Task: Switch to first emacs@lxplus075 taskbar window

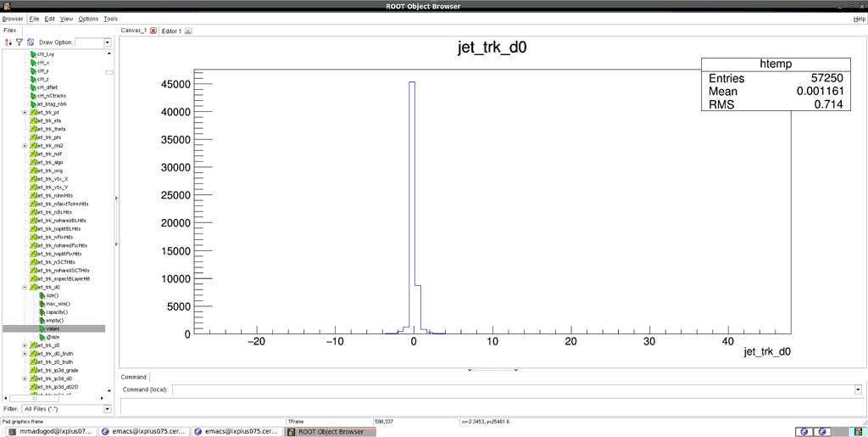Action: tap(144, 431)
